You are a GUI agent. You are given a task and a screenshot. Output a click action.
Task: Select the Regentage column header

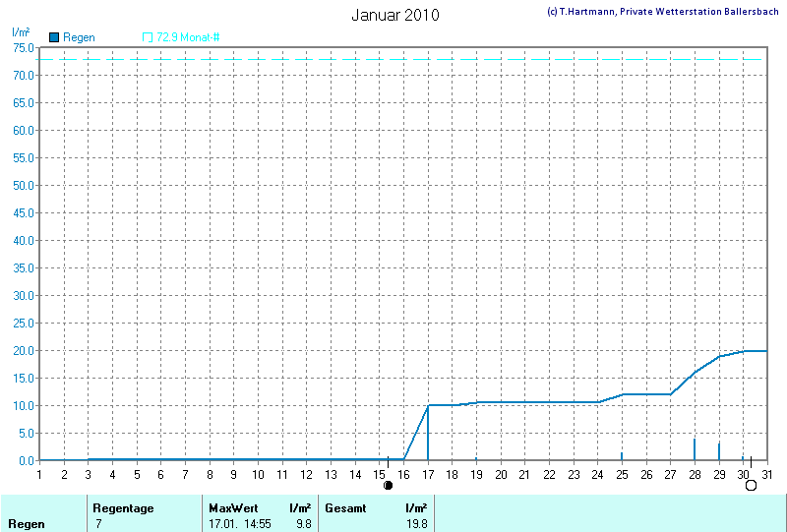click(x=125, y=508)
